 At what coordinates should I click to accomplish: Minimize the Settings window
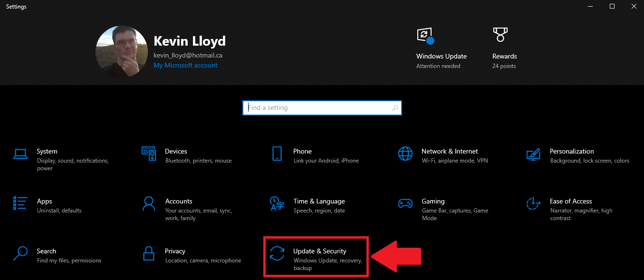[x=591, y=6]
